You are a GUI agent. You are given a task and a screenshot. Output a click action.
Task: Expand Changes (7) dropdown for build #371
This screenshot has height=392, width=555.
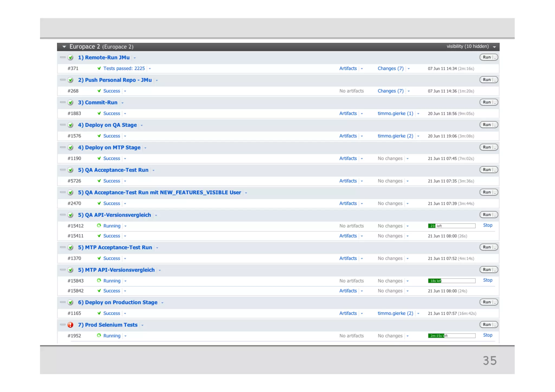pos(409,69)
